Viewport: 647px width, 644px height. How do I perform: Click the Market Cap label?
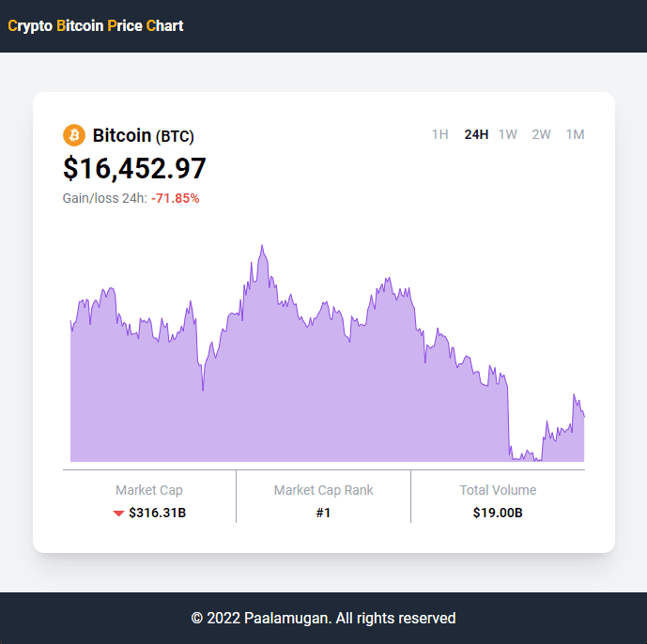149,490
